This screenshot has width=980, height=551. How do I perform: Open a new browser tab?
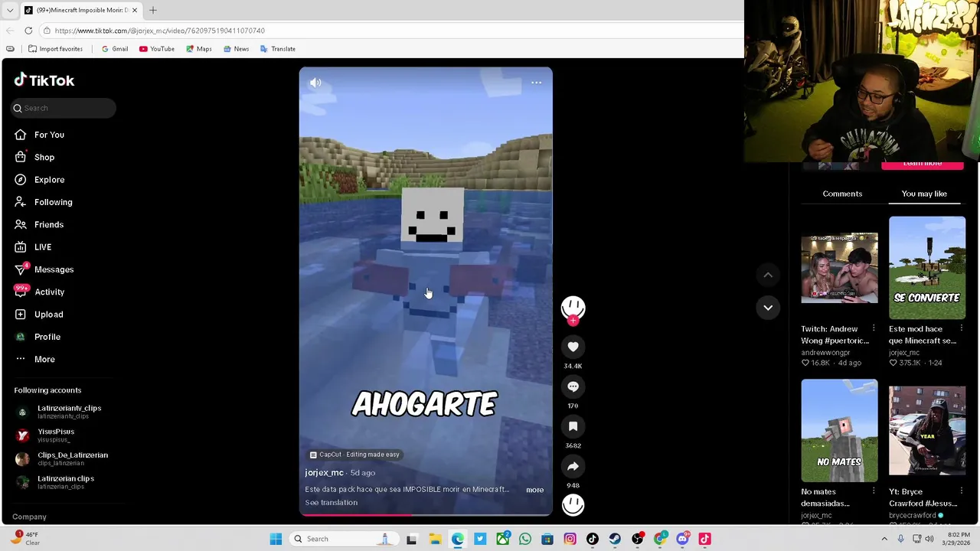pyautogui.click(x=152, y=10)
